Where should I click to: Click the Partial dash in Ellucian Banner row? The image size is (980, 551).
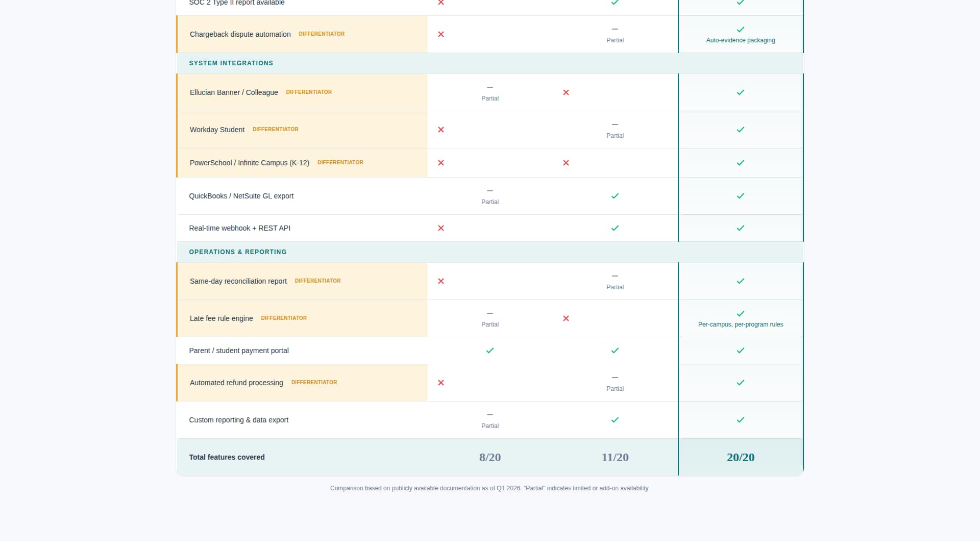pos(490,88)
